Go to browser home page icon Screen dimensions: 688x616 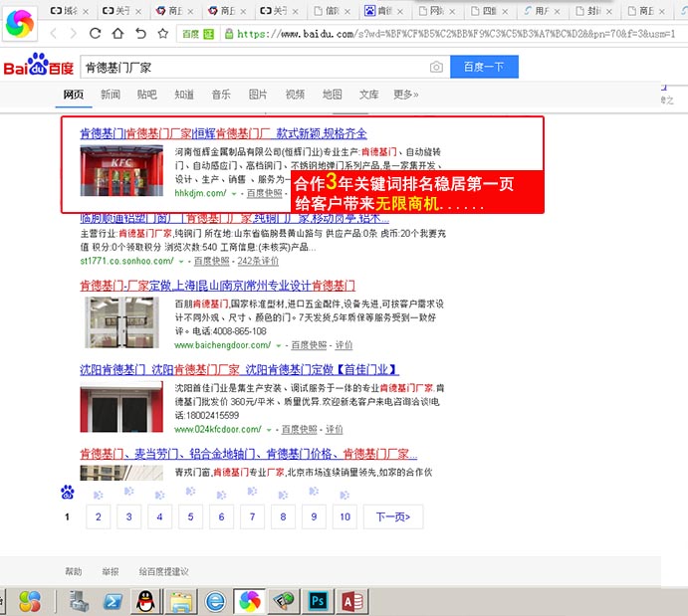pyautogui.click(x=117, y=33)
